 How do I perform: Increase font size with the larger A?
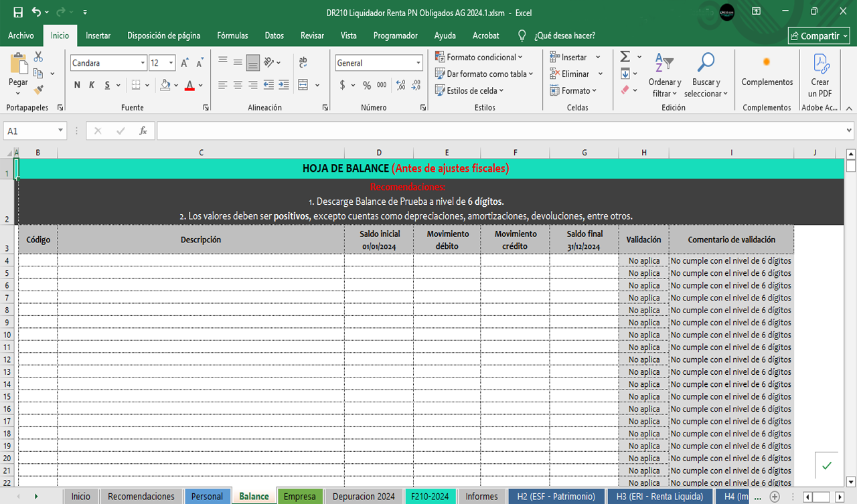tap(185, 63)
